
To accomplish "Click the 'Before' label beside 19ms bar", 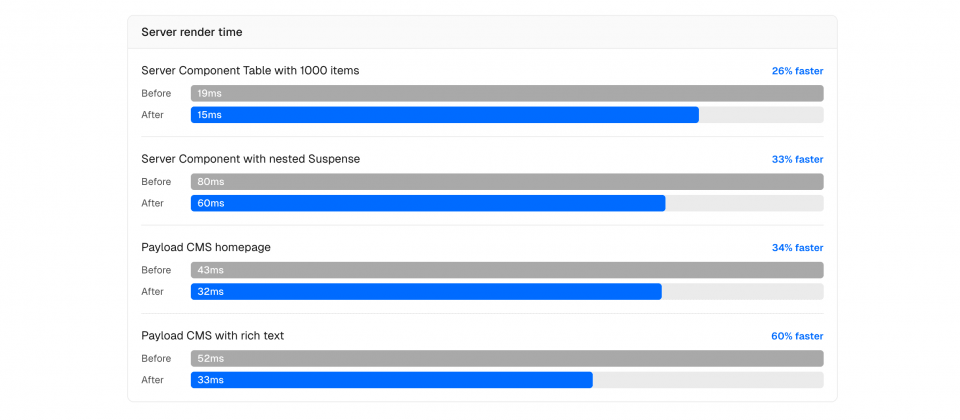I will click(156, 93).
